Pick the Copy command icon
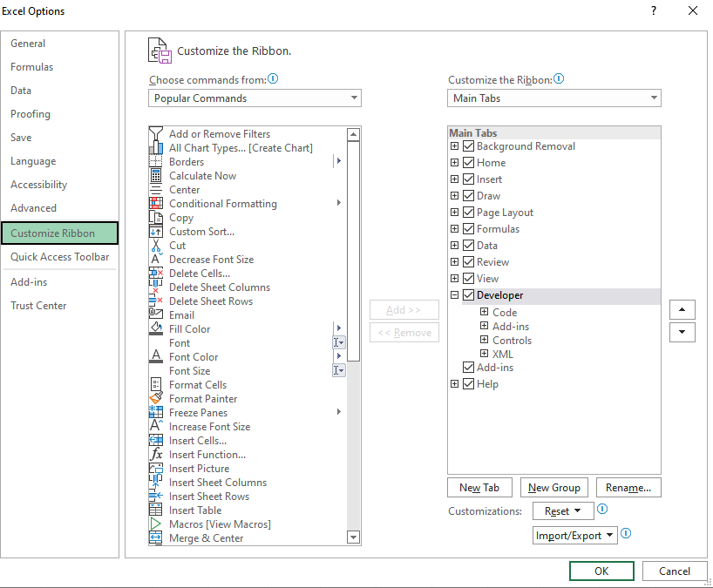Screen dimensions: 713x588 [156, 217]
